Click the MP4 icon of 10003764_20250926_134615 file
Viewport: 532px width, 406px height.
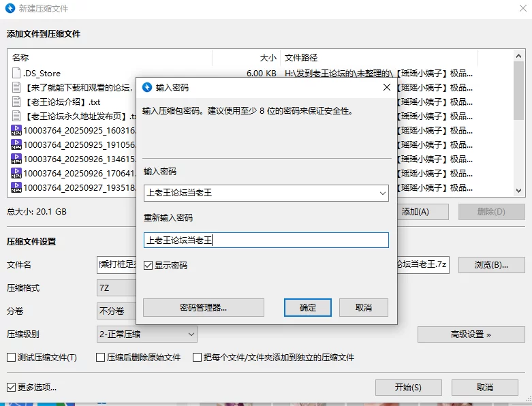16,159
